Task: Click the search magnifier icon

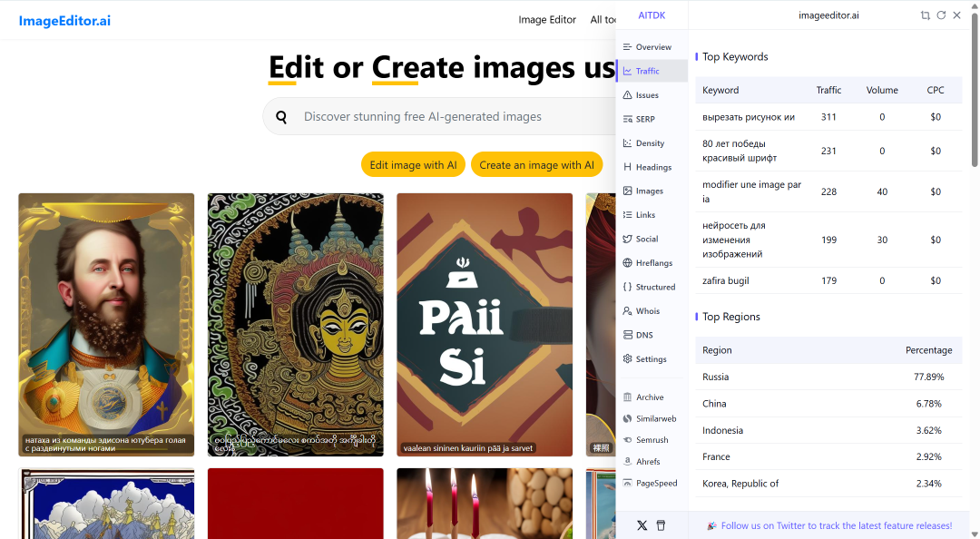Action: [281, 117]
